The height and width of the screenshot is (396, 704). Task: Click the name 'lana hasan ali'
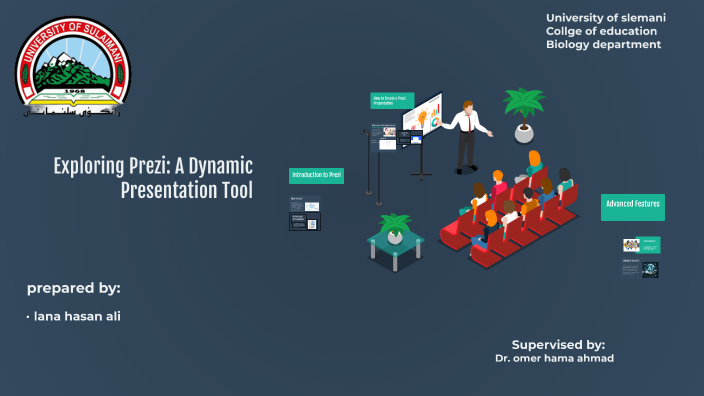(x=77, y=316)
